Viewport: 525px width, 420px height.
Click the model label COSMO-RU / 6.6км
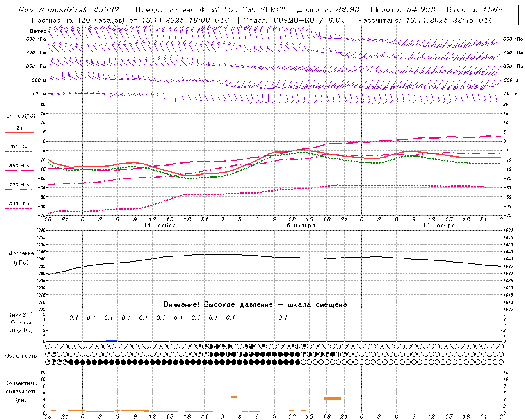click(x=310, y=20)
